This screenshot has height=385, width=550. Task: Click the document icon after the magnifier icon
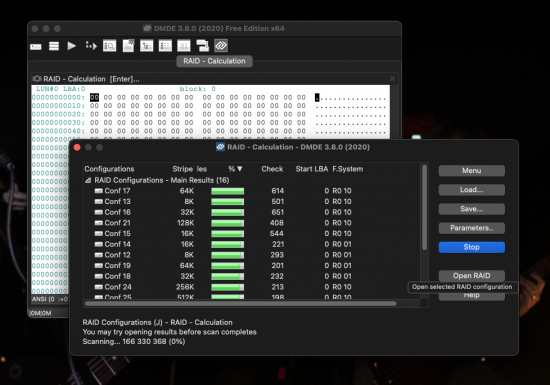[128, 46]
